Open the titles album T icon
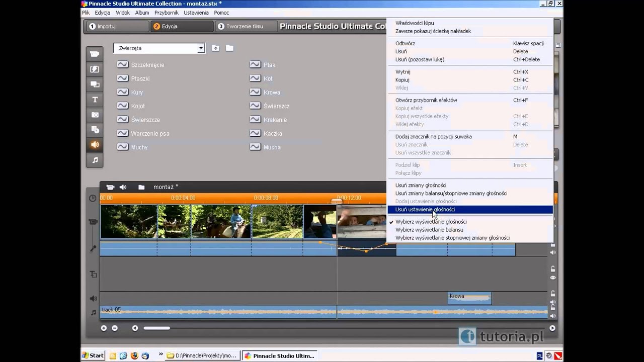Screen dimensions: 644x362 (x=95, y=100)
